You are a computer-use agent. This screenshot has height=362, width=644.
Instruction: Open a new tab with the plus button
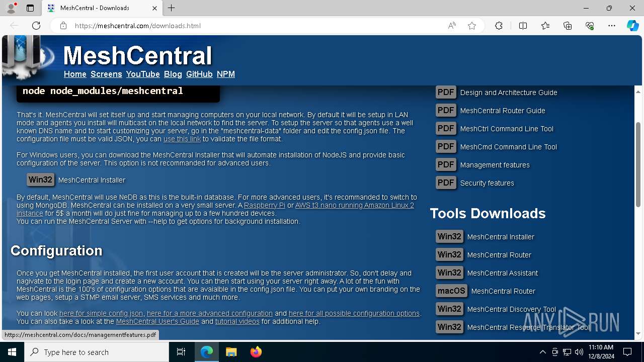tap(172, 8)
